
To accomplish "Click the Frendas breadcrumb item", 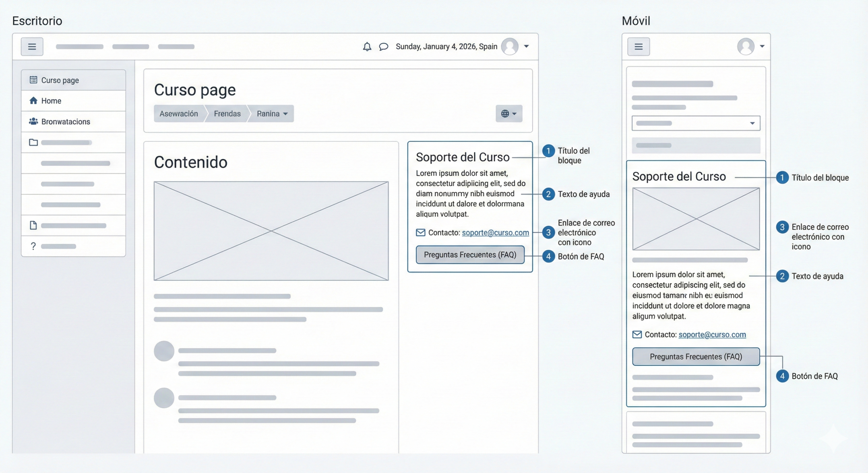I will click(227, 114).
